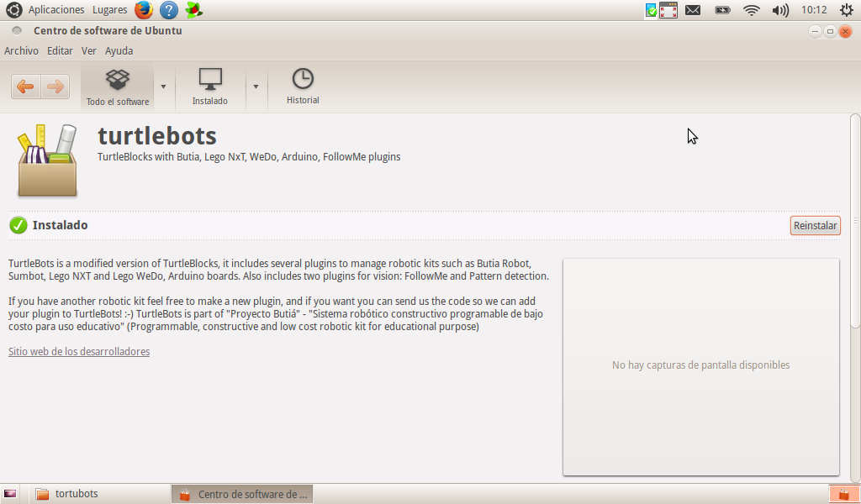861x504 pixels.
Task: Click the Reinstalar button
Action: pos(815,225)
